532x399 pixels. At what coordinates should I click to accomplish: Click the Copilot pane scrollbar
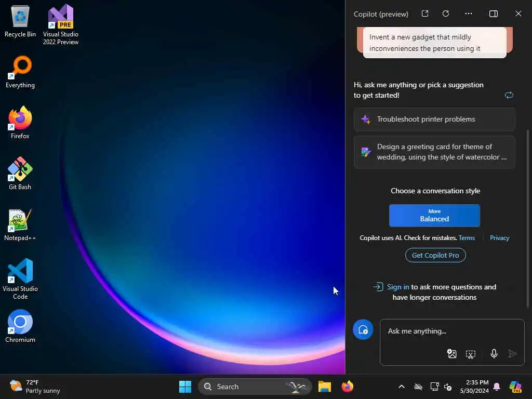(527, 219)
